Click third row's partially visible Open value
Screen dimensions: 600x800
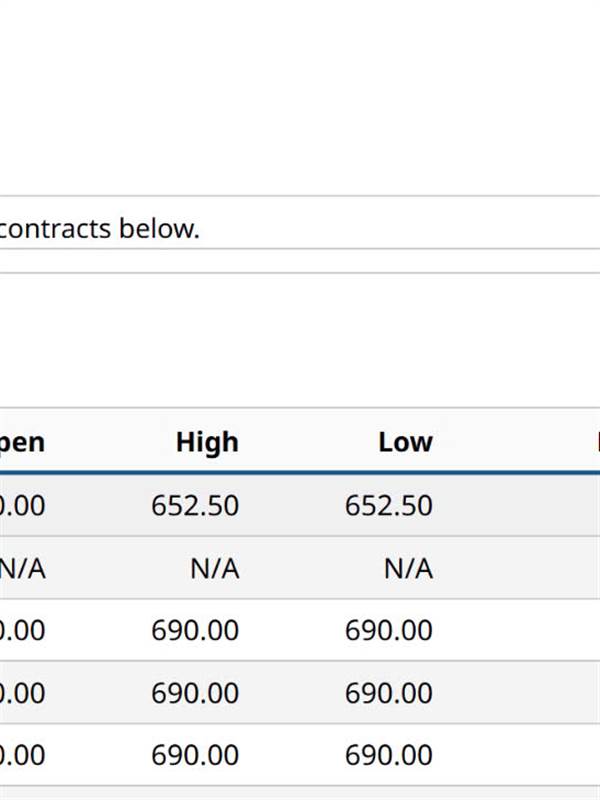[x=22, y=631]
